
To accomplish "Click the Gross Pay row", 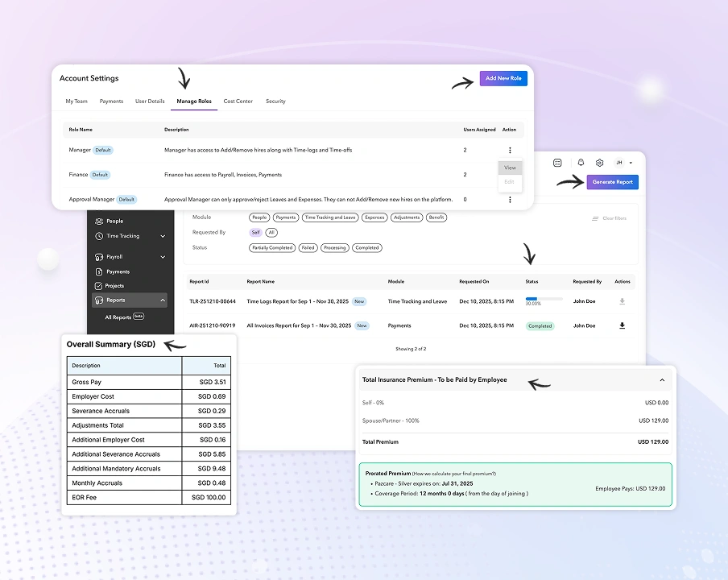I will point(148,382).
